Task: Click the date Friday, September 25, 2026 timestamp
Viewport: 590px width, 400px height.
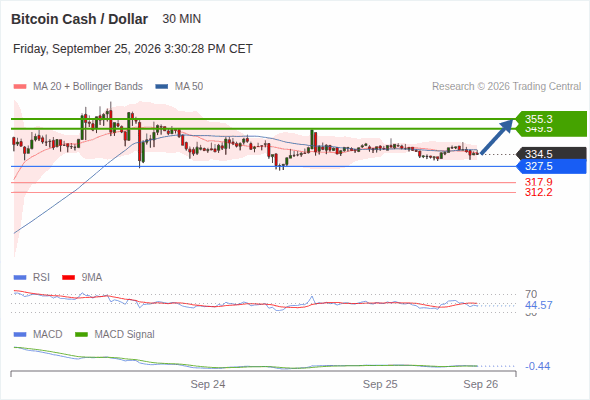Action: click(132, 49)
